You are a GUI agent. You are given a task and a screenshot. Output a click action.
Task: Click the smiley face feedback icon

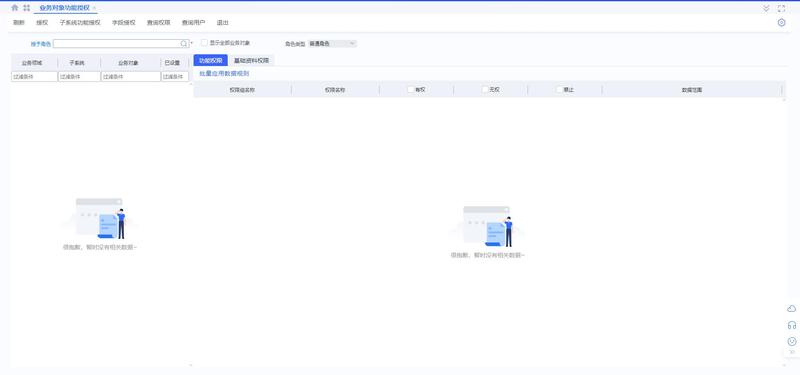point(792,341)
